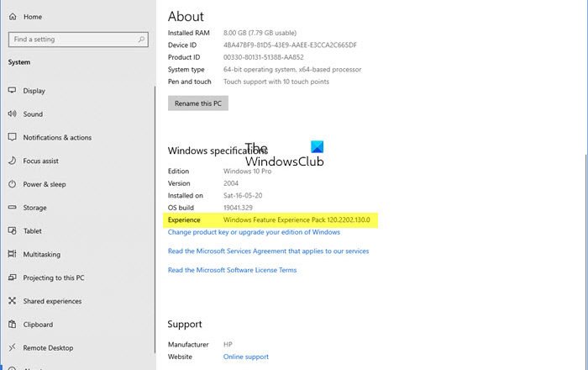588x370 pixels.
Task: Click the sidebar vertical scrollbar
Action: 155,219
